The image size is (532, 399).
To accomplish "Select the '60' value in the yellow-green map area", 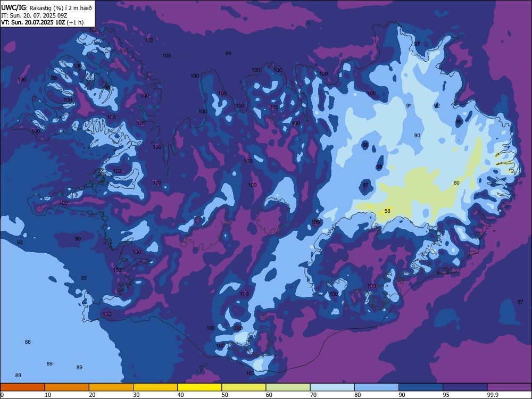I will coord(456,183).
